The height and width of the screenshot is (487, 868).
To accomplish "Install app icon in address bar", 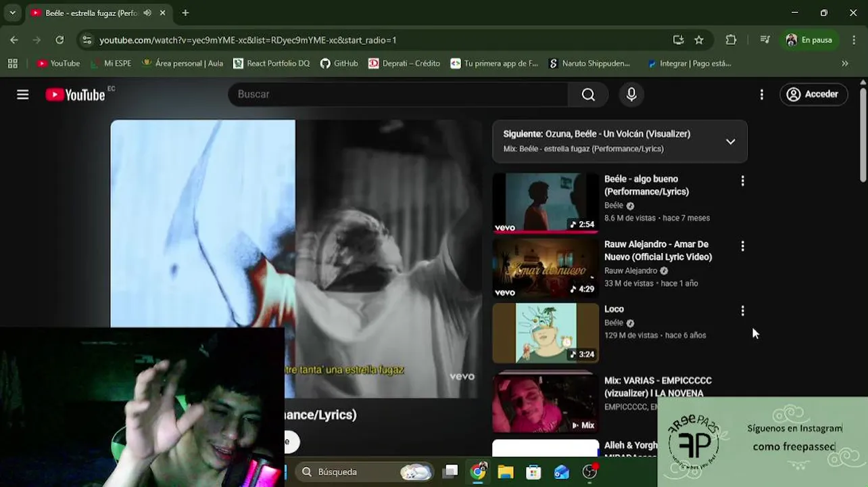I will 678,40.
